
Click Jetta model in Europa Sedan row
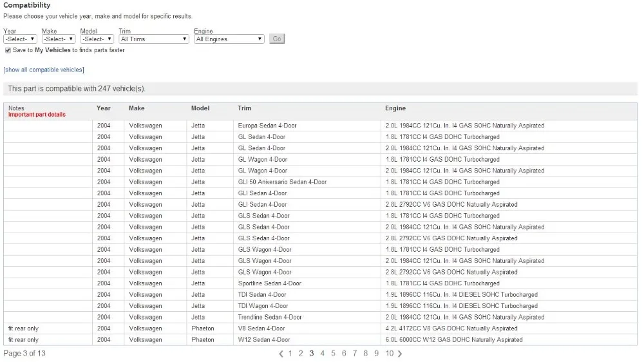click(x=198, y=126)
